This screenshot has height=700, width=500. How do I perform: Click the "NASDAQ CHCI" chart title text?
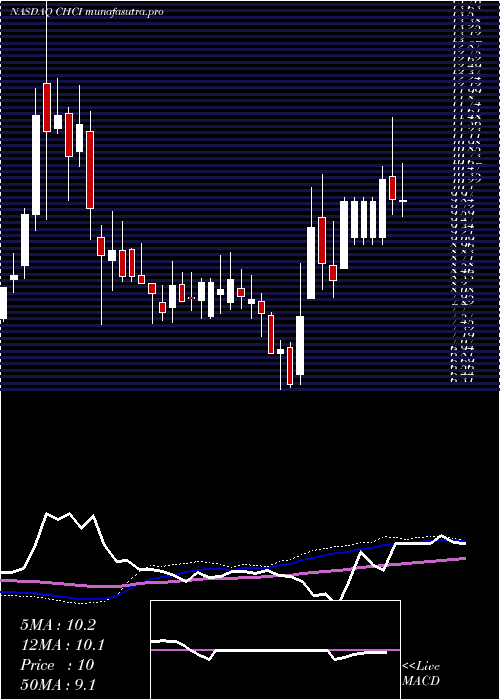(47, 12)
